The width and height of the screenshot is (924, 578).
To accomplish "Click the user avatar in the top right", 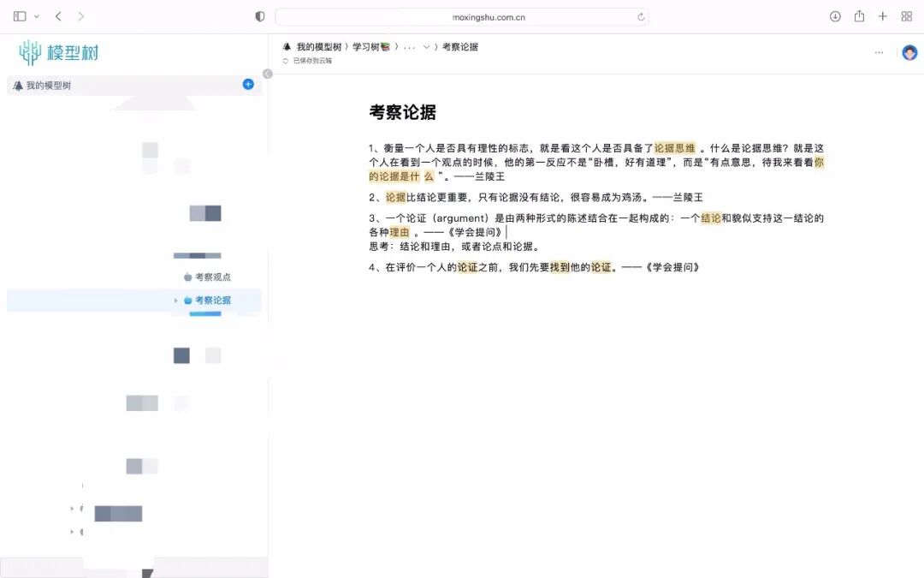I will (x=909, y=52).
